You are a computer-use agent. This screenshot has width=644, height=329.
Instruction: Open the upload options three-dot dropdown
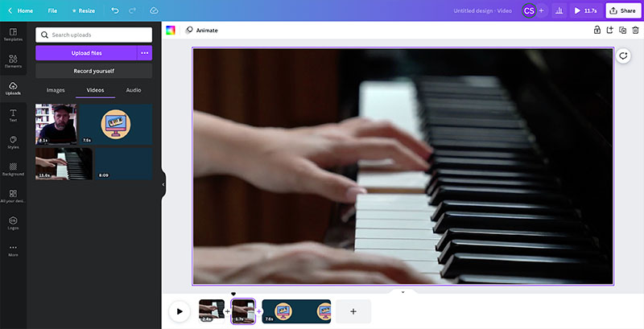tap(145, 53)
